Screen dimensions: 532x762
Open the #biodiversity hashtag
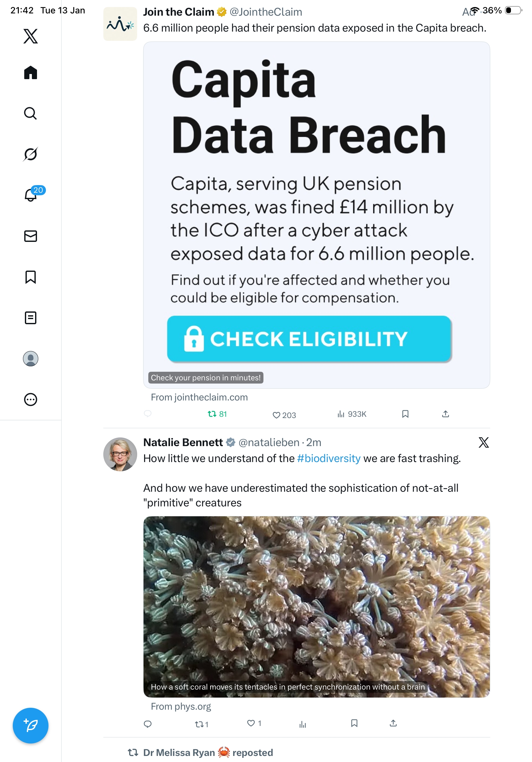pyautogui.click(x=329, y=458)
